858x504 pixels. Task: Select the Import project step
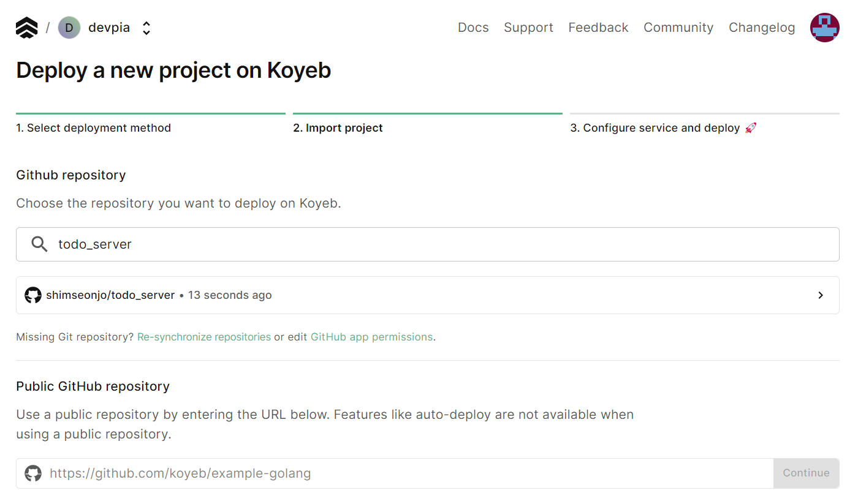pyautogui.click(x=338, y=128)
